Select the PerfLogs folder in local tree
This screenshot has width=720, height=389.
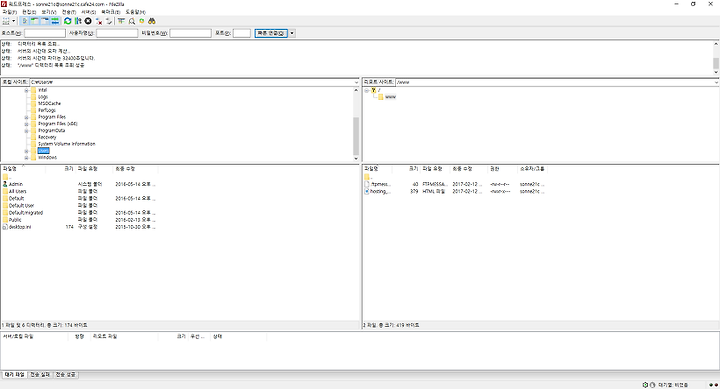pyautogui.click(x=47, y=111)
